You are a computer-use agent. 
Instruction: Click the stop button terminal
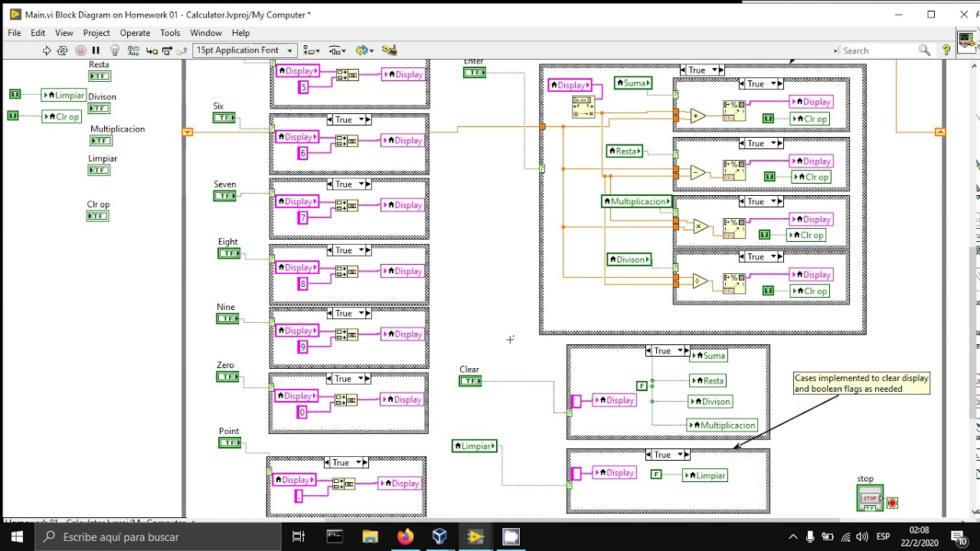pos(870,499)
